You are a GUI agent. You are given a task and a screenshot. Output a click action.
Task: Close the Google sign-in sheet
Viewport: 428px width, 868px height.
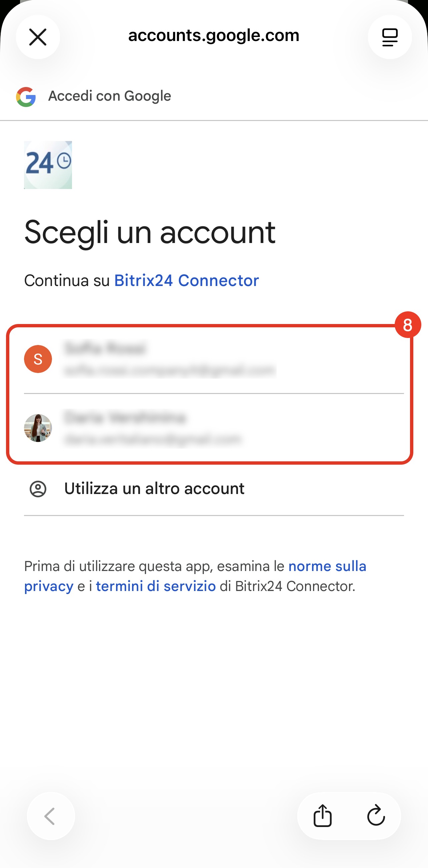(38, 37)
